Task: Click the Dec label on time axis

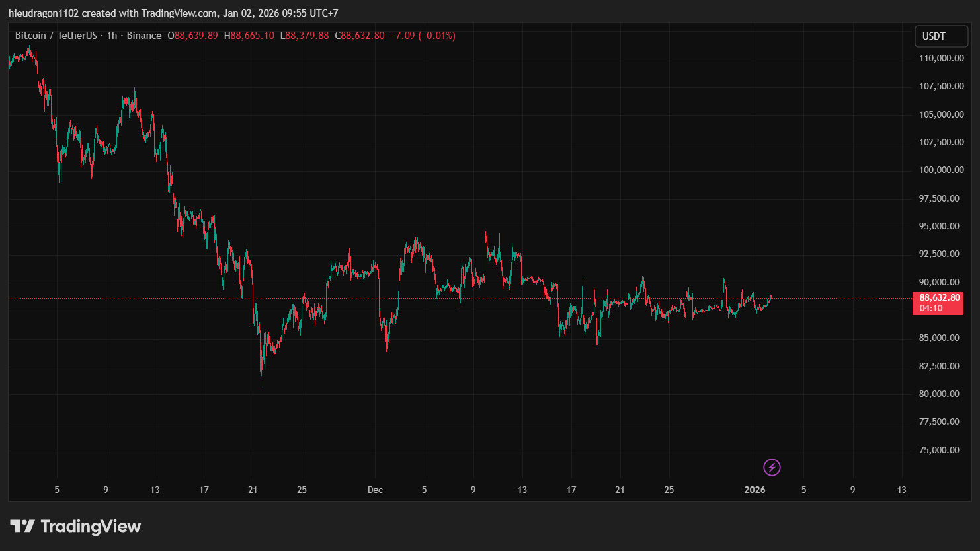Action: 375,490
